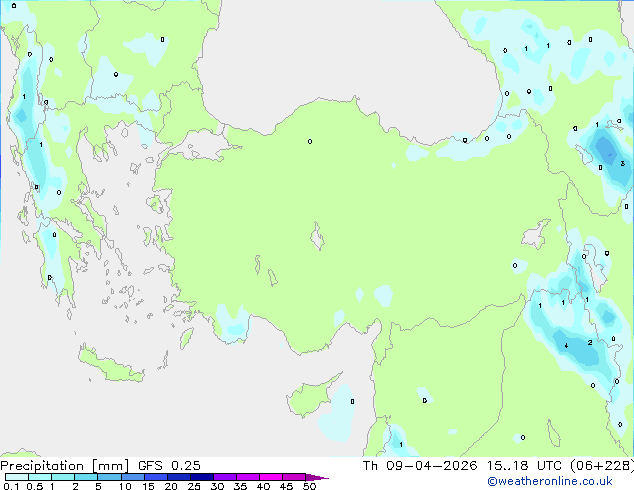Click legend swatch between 0.5 and 1
Viewport: 634px width, 490px height.
(x=40, y=477)
